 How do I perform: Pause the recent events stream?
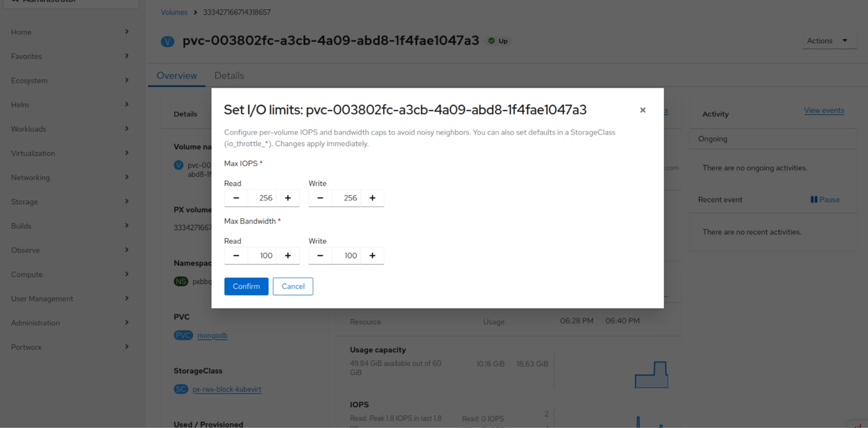click(825, 200)
